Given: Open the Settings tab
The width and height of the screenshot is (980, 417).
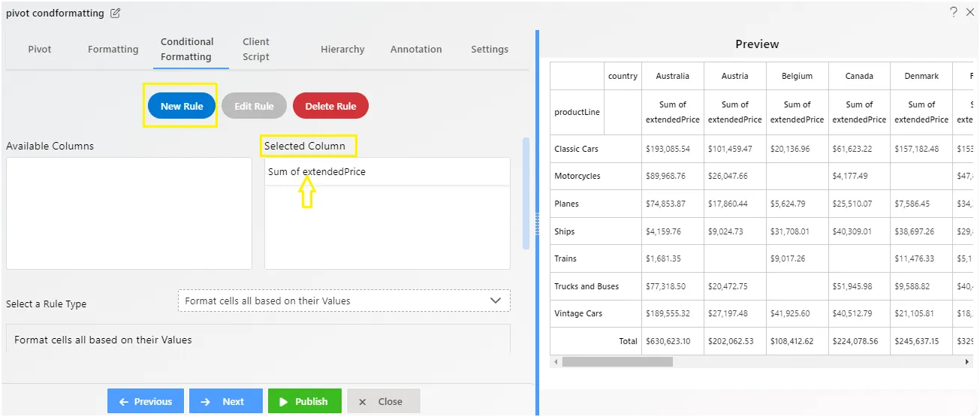Looking at the screenshot, I should click(490, 49).
